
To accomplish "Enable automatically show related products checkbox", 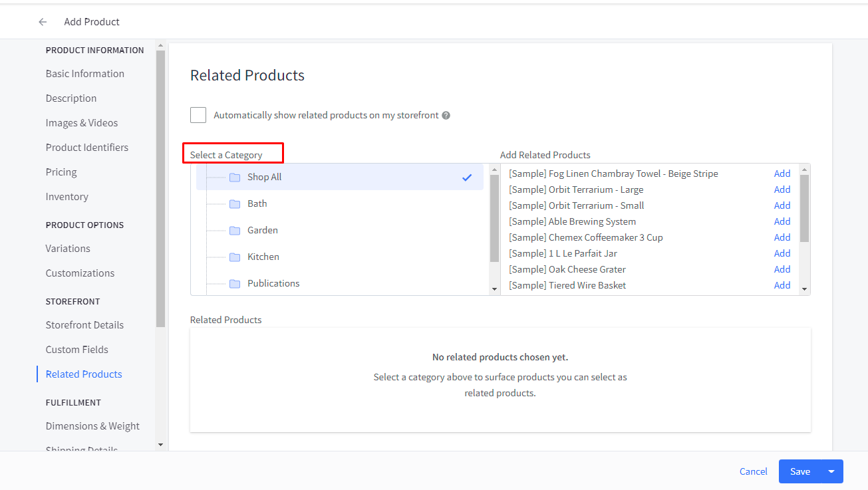I will tap(198, 115).
